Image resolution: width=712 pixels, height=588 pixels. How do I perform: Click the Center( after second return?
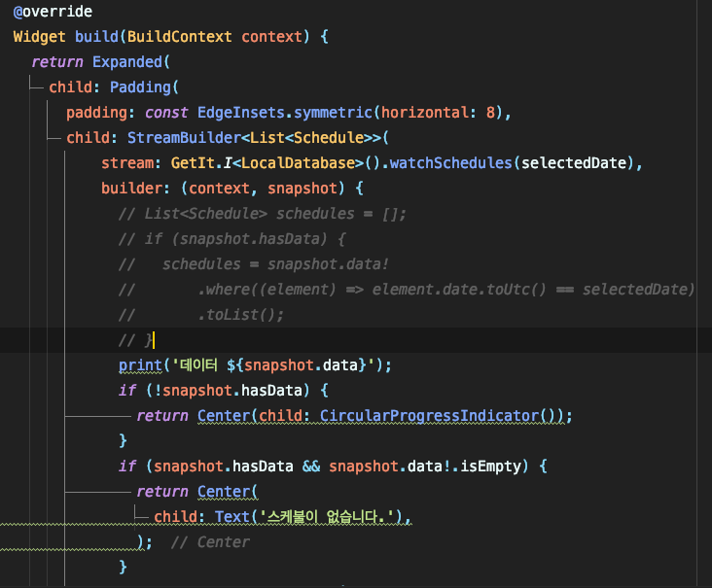(228, 492)
